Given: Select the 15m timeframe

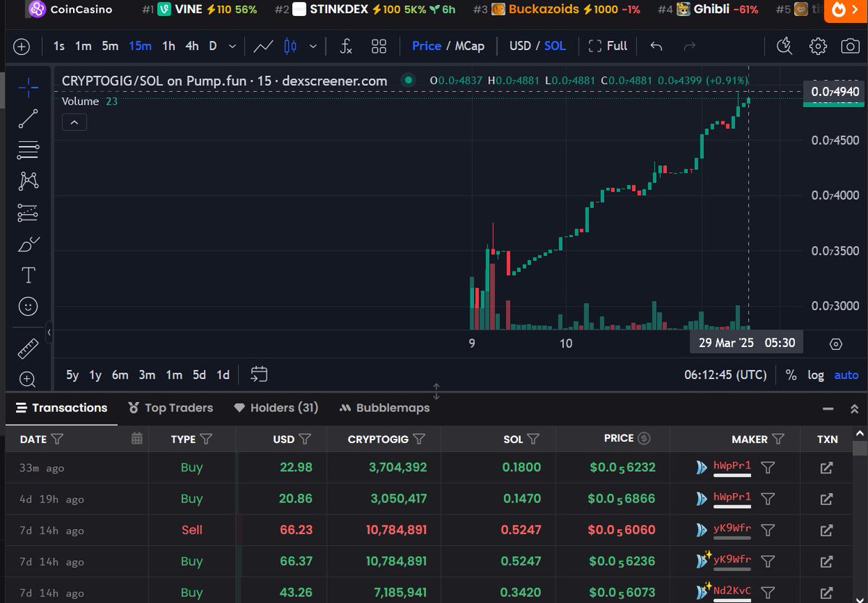Looking at the screenshot, I should pyautogui.click(x=140, y=46).
